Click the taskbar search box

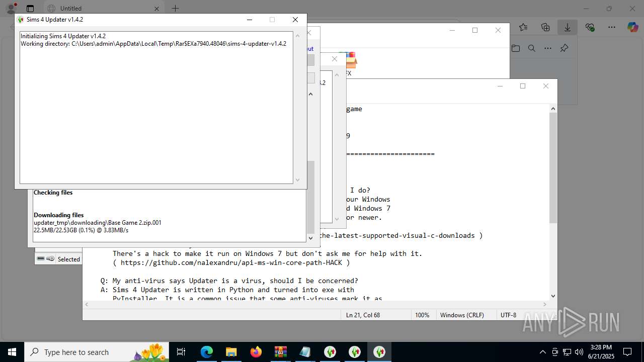click(x=97, y=352)
